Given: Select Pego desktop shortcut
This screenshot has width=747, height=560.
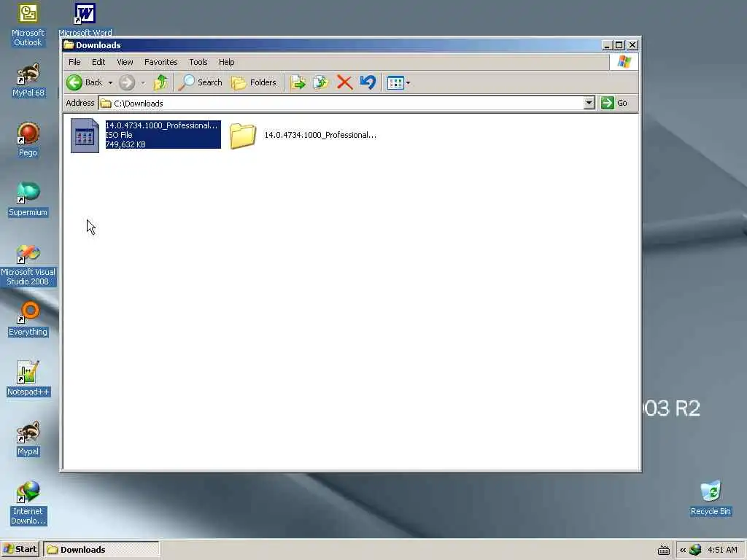Looking at the screenshot, I should 28,140.
